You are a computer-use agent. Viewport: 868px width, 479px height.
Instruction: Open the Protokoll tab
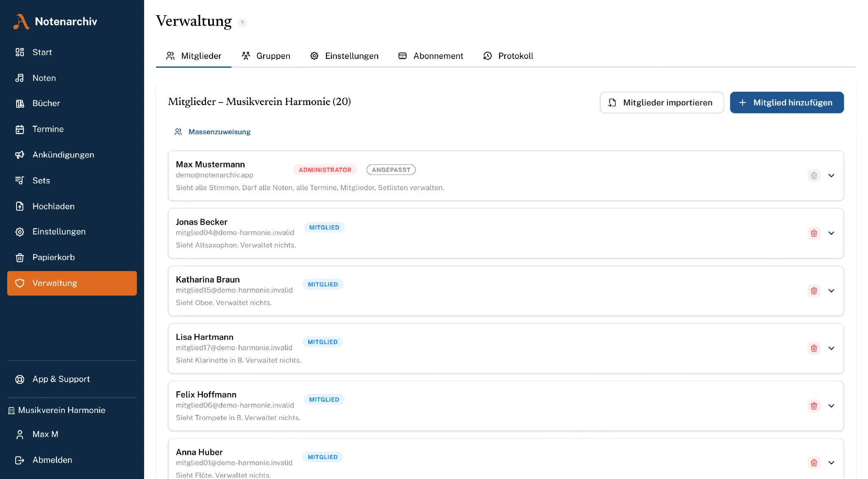pos(508,56)
